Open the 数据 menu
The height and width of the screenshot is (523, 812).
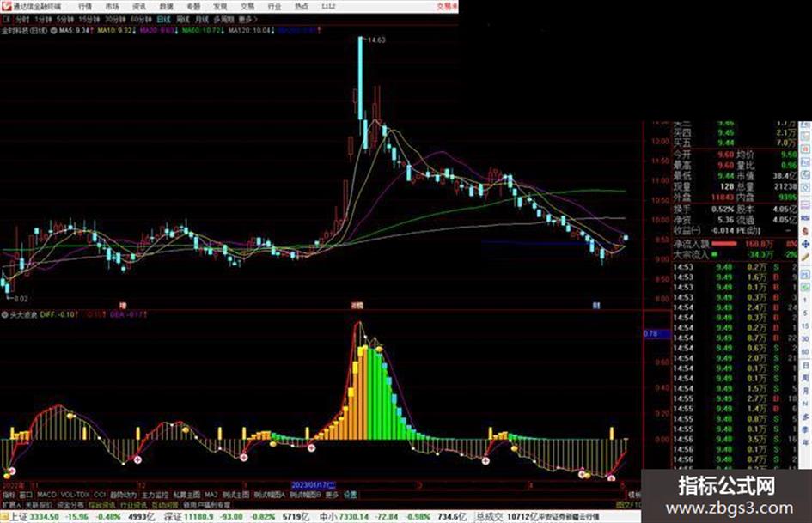pyautogui.click(x=166, y=6)
